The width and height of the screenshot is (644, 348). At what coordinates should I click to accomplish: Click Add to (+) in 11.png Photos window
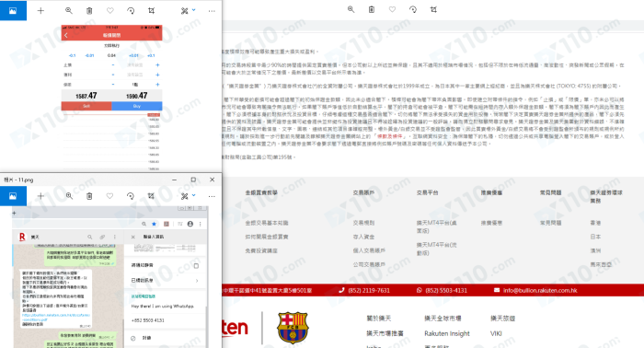[x=40, y=196]
